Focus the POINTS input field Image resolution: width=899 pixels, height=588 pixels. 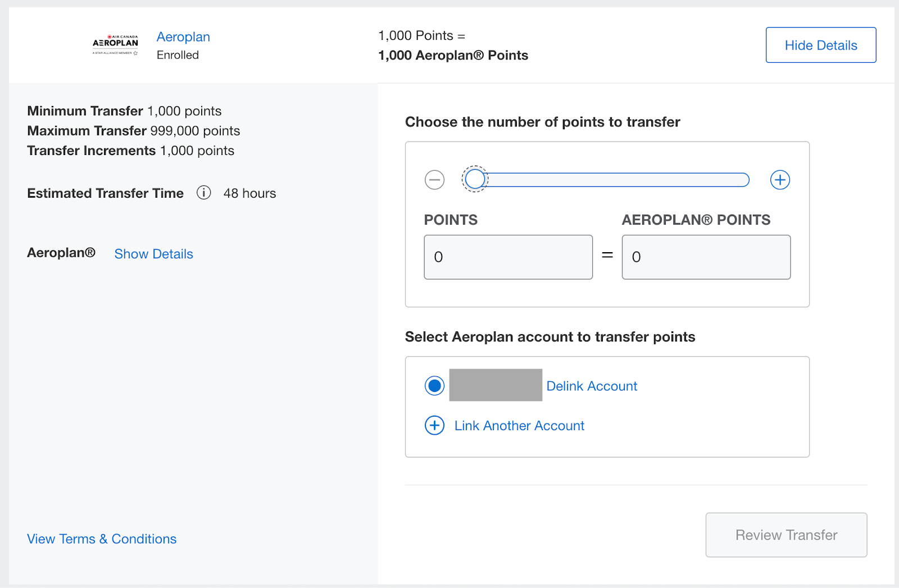point(508,257)
